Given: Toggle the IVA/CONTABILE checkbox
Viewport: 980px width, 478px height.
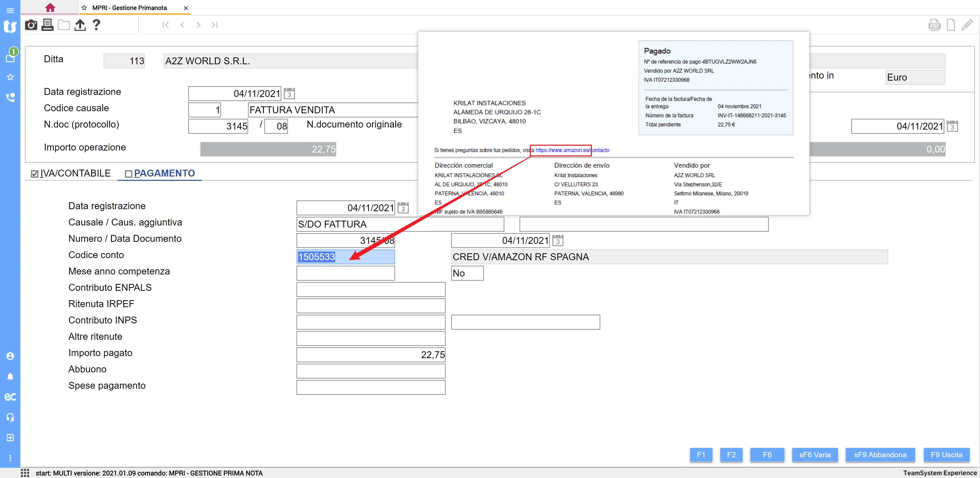Looking at the screenshot, I should pyautogui.click(x=35, y=174).
